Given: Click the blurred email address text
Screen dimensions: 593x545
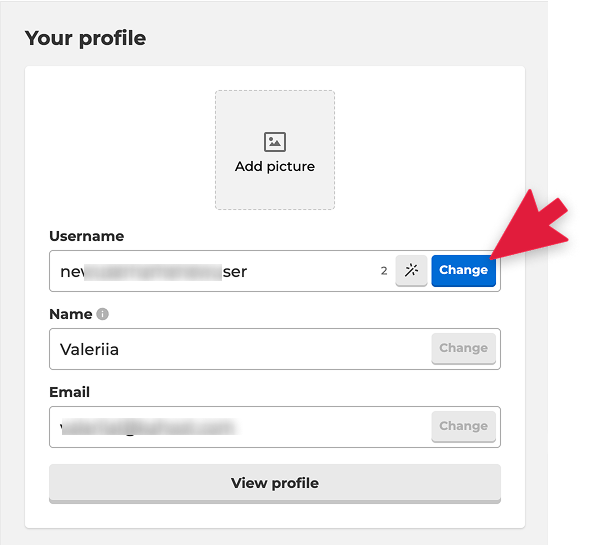Looking at the screenshot, I should (148, 427).
